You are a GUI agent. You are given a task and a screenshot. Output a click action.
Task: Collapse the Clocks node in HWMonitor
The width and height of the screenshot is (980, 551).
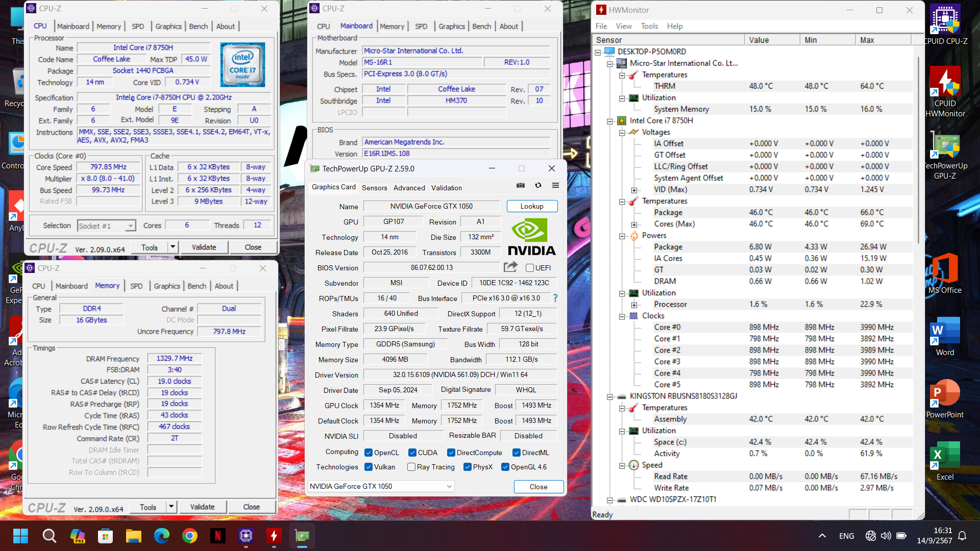click(x=622, y=316)
